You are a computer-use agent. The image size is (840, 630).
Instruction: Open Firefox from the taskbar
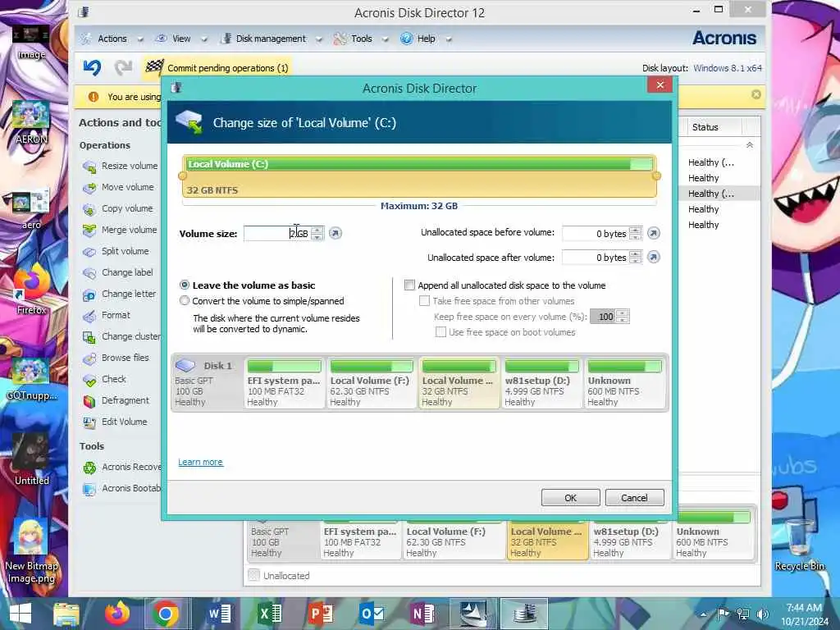[x=116, y=614]
